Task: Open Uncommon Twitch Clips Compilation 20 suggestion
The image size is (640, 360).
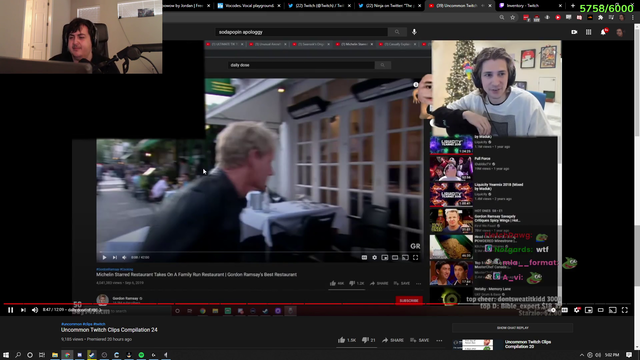Action: [528, 344]
